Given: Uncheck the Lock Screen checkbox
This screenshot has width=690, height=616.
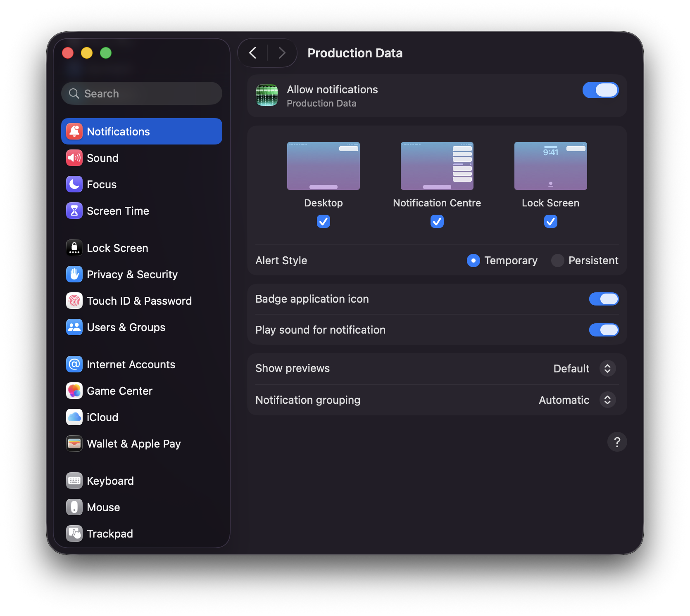Looking at the screenshot, I should (551, 221).
